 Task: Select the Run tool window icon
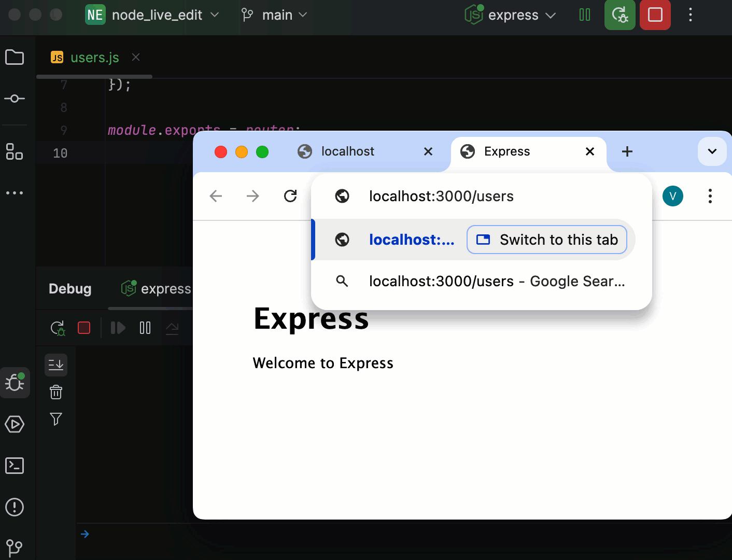[x=15, y=424]
